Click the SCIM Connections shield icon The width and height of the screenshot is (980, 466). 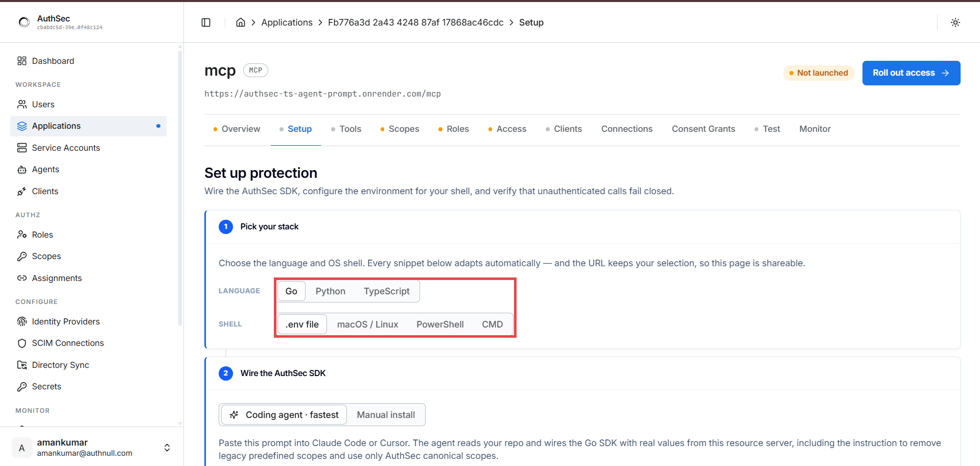click(22, 343)
